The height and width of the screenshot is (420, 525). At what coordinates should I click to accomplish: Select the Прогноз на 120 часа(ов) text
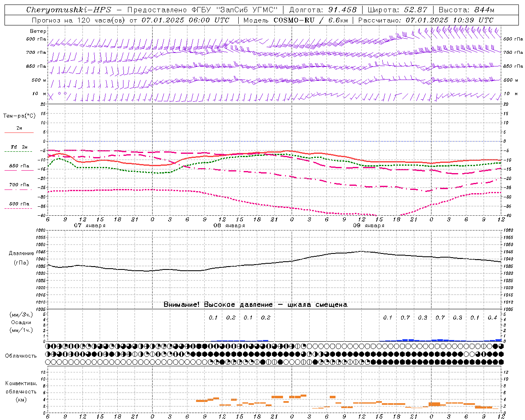[x=79, y=20]
